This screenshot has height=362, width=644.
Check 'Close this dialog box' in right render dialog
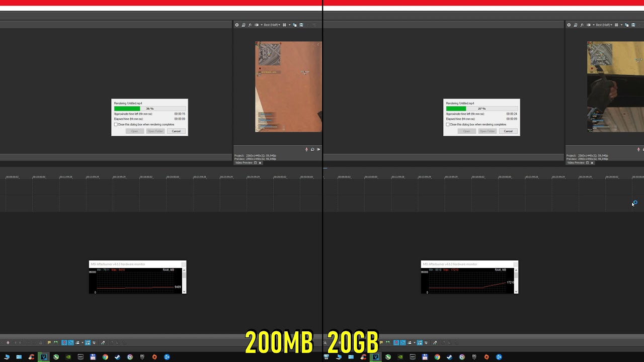(x=448, y=124)
